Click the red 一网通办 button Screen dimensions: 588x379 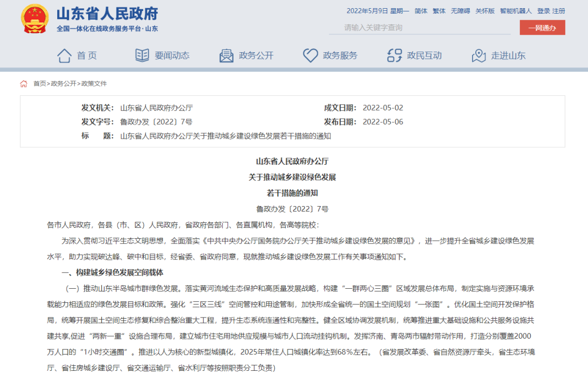542,28
